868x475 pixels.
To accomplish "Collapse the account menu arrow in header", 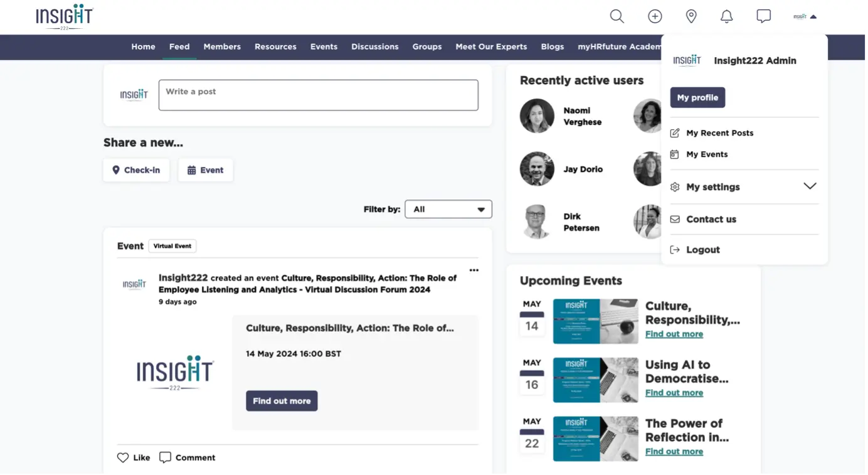I will point(813,17).
